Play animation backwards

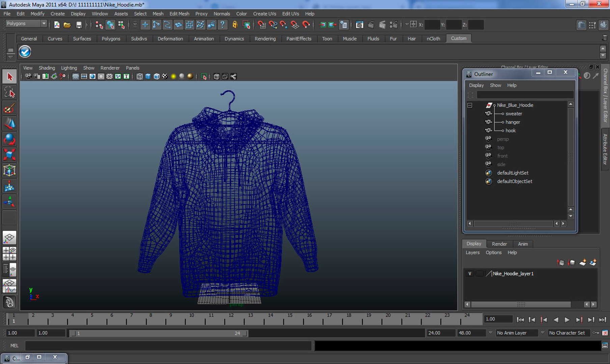[556, 320]
